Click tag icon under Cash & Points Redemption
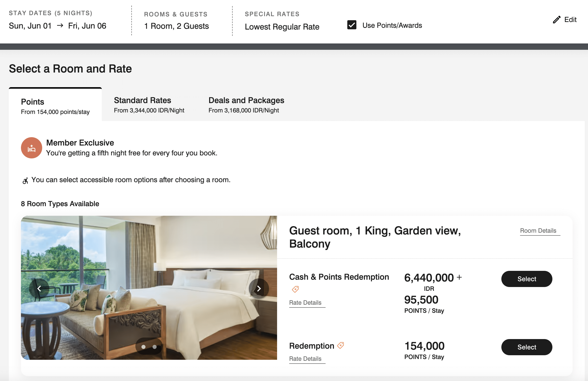This screenshot has height=381, width=588. [295, 289]
